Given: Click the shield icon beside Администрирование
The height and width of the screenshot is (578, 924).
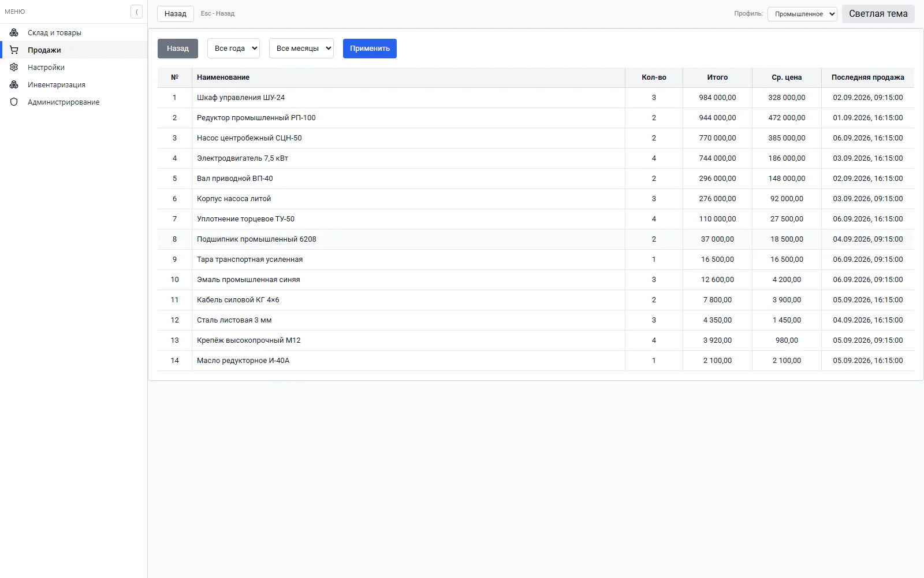Looking at the screenshot, I should click(14, 102).
